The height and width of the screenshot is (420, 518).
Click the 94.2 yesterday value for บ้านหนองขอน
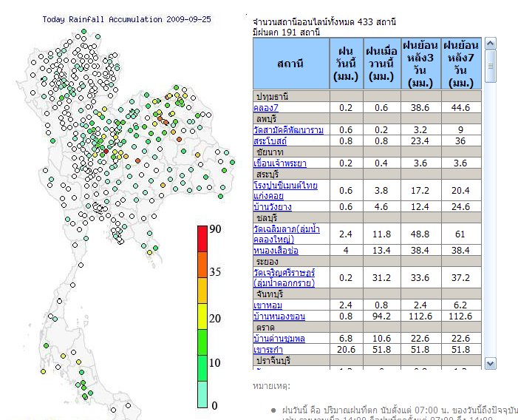(x=381, y=316)
